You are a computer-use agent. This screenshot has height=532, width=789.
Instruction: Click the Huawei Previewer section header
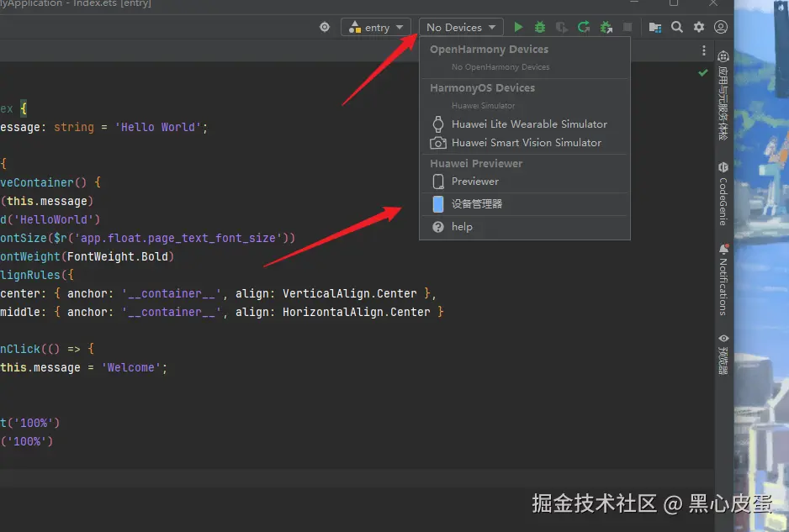[476, 163]
